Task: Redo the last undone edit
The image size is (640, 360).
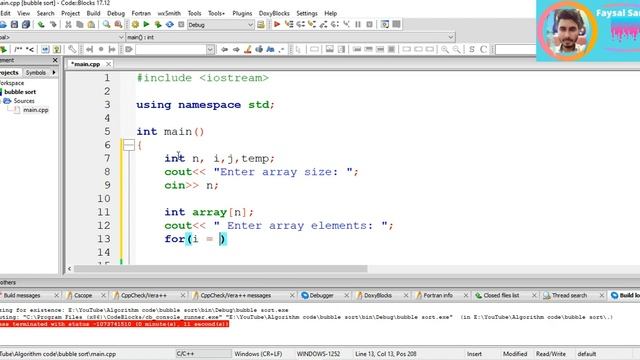Action: coord(53,24)
